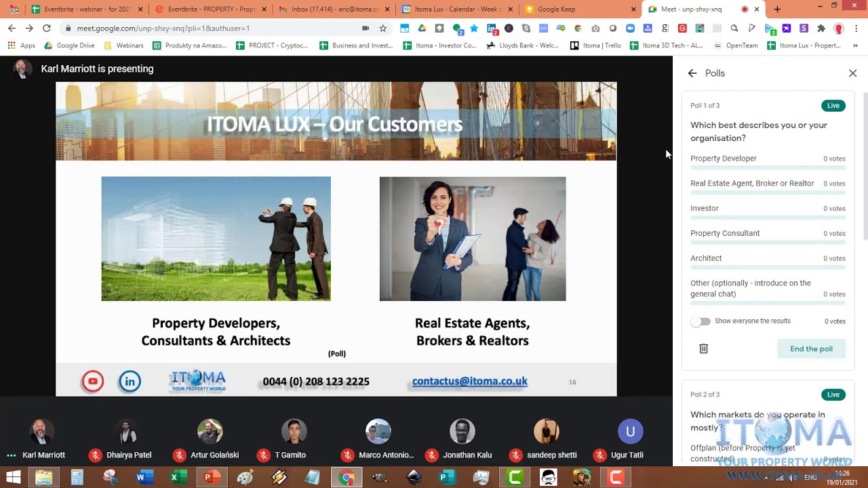Click the YouTube icon on the slide
Viewport: 868px width, 488px height.
tap(93, 382)
